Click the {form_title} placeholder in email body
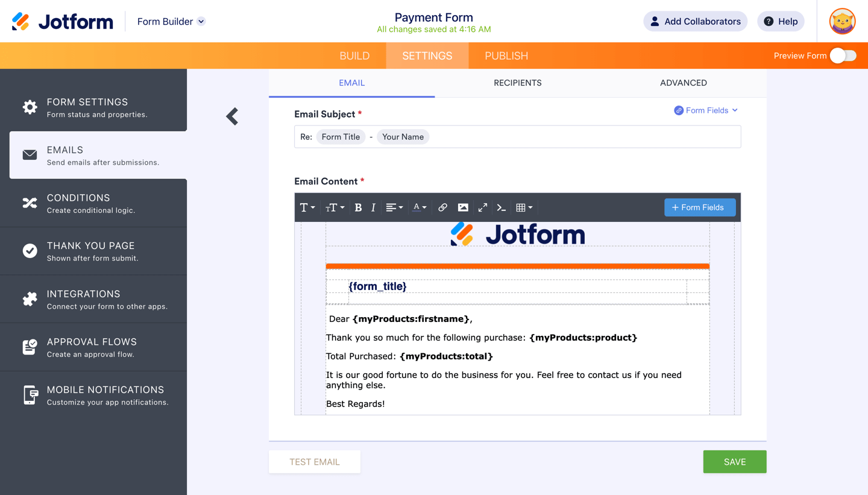The image size is (868, 495). click(377, 286)
